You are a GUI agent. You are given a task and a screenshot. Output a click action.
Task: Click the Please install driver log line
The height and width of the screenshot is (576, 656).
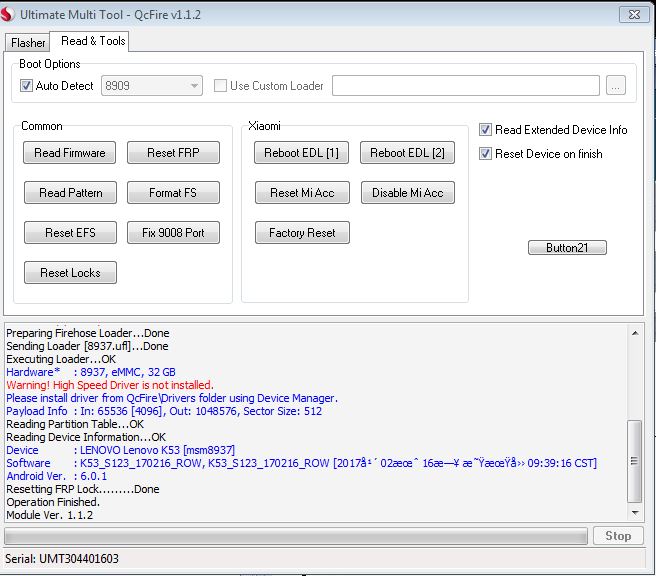(172, 398)
